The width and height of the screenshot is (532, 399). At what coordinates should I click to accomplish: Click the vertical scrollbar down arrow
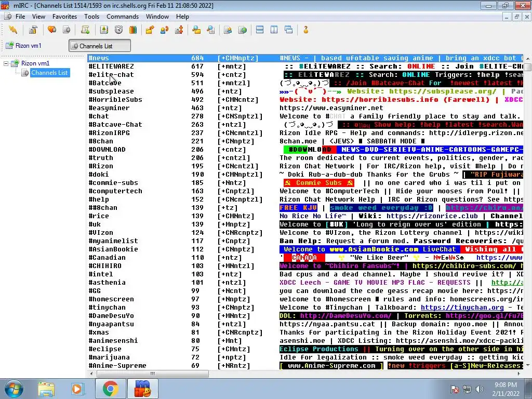pos(528,365)
